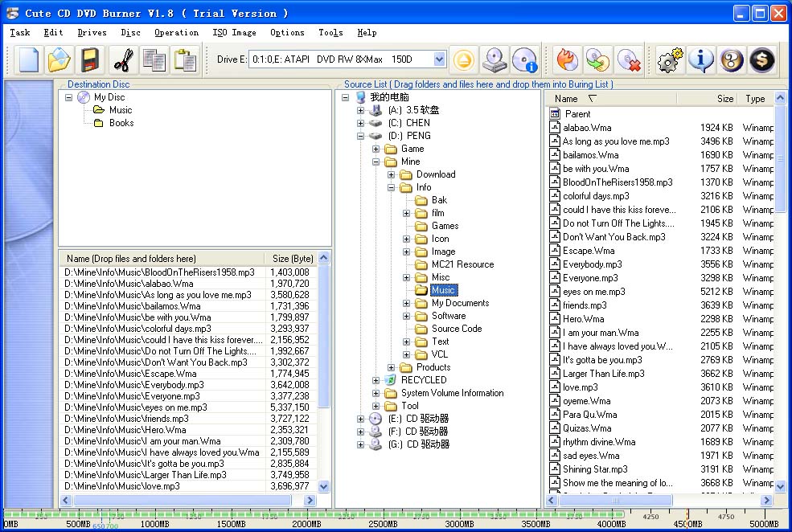
Task: Click the dollar sign Purchase icon
Action: pyautogui.click(x=762, y=60)
